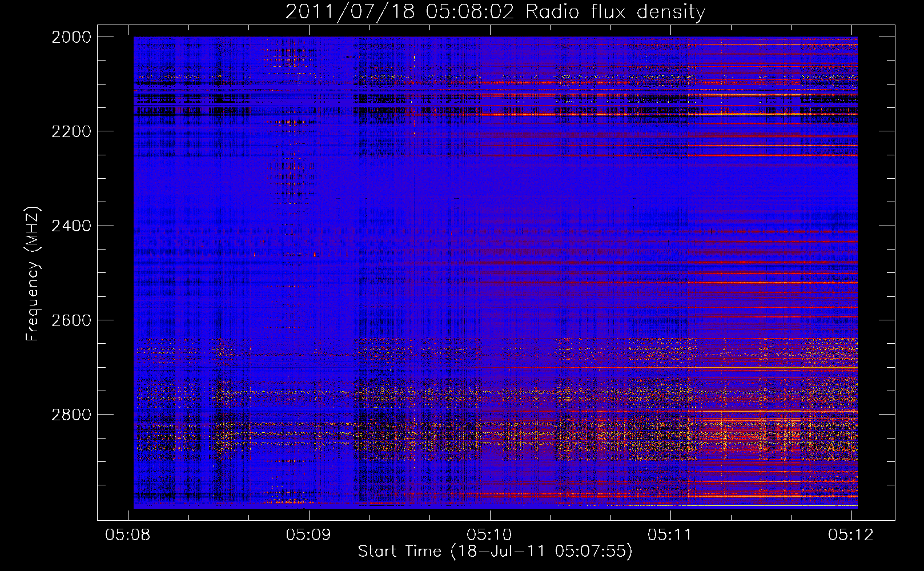
Task: Click the 05:12 time tick label
Action: coord(851,534)
